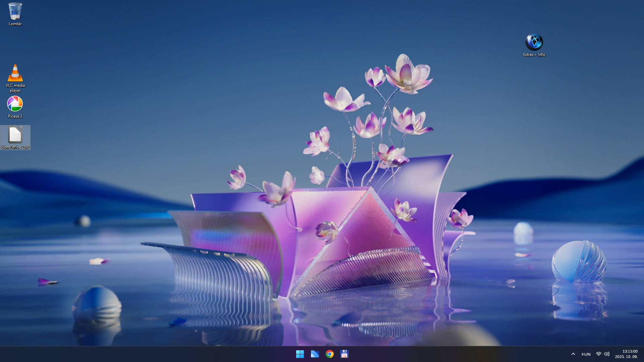This screenshot has height=362, width=644.
Task: Click the "LibreOffice 25.8" label text
Action: coord(15,147)
